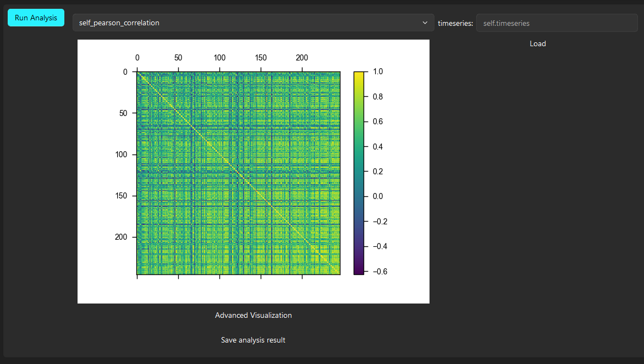Click the 0.0 colorbar tick label
The image size is (644, 364).
(x=378, y=196)
